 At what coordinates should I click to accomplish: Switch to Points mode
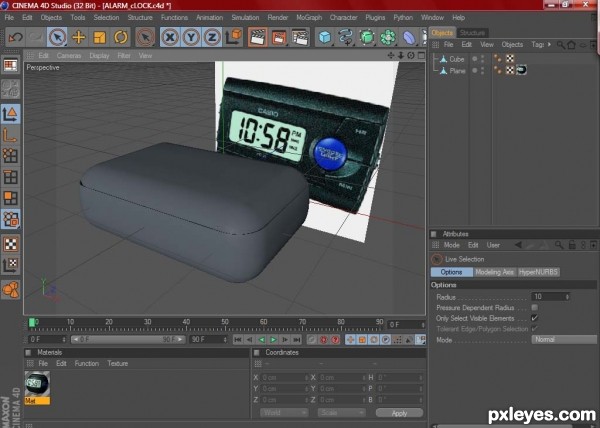(10, 156)
